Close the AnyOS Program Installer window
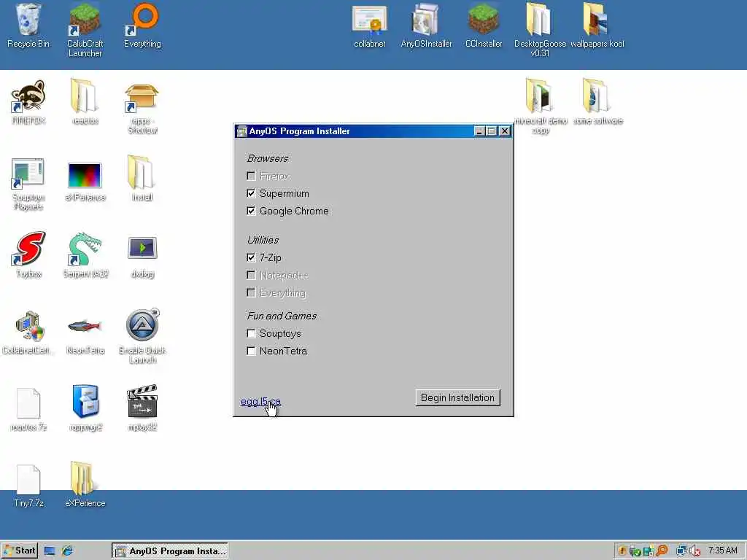 (x=505, y=131)
